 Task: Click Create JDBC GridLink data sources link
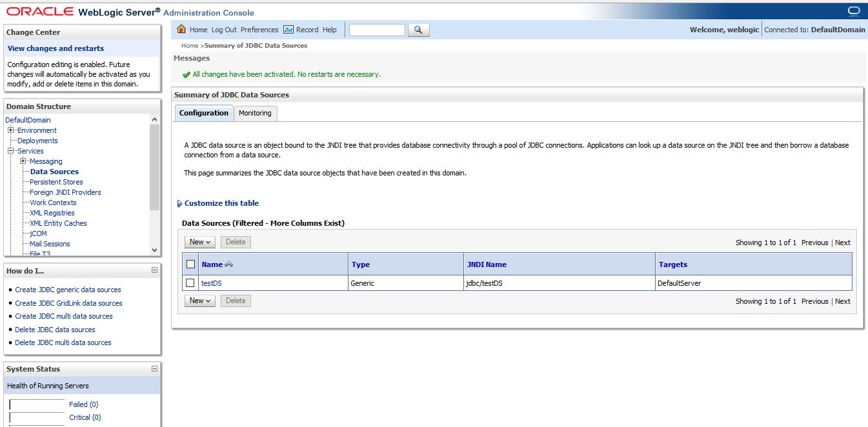68,303
